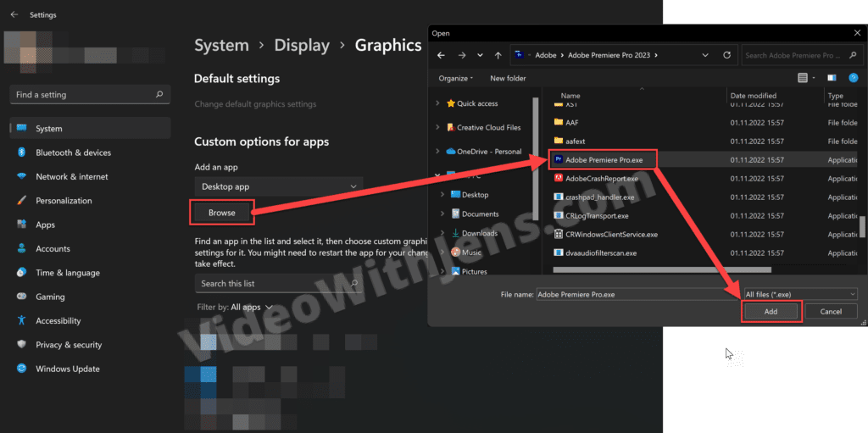Viewport: 868px width, 433px height.
Task: Click the Up one level arrow
Action: click(498, 55)
